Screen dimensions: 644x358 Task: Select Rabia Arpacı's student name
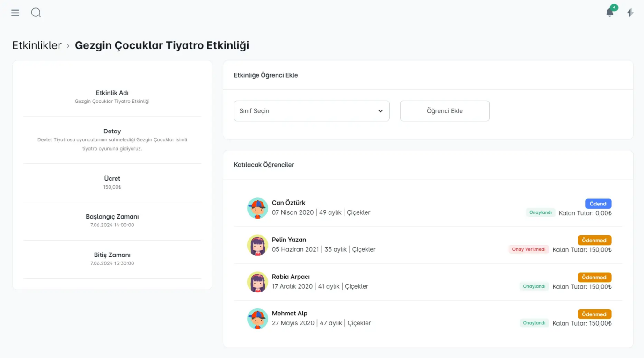(x=291, y=277)
